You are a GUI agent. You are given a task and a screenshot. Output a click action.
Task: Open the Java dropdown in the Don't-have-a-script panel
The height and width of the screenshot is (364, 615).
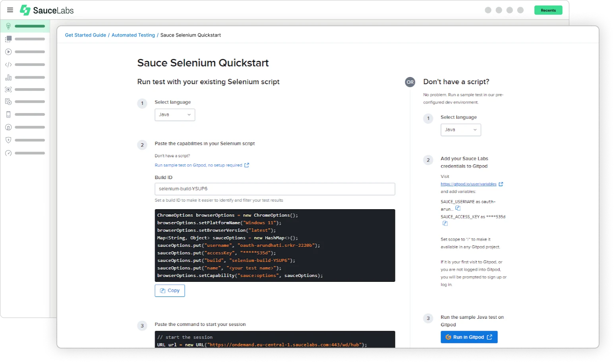click(x=460, y=129)
